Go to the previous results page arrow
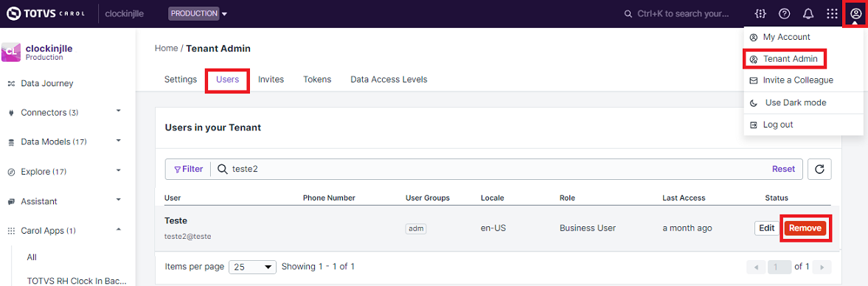868x286 pixels. (x=756, y=267)
